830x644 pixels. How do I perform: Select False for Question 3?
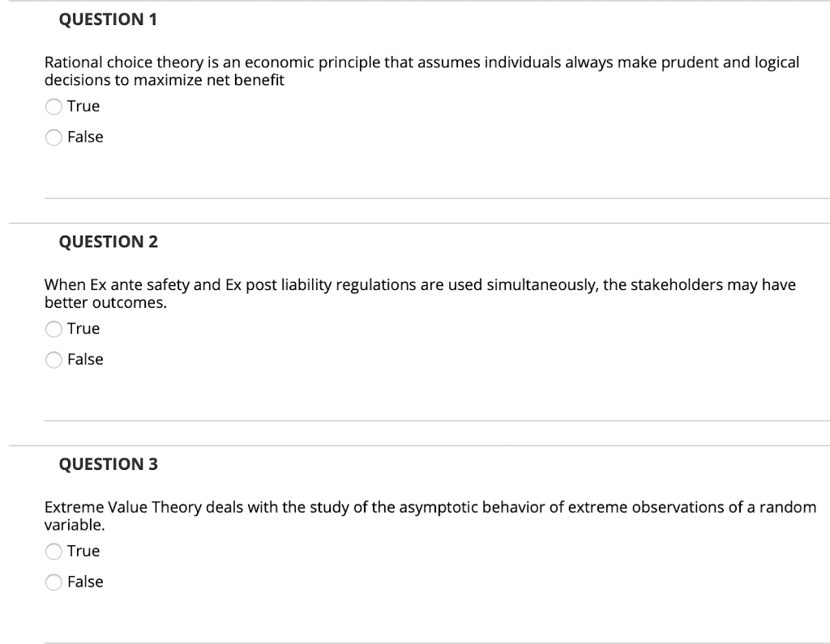pos(53,582)
